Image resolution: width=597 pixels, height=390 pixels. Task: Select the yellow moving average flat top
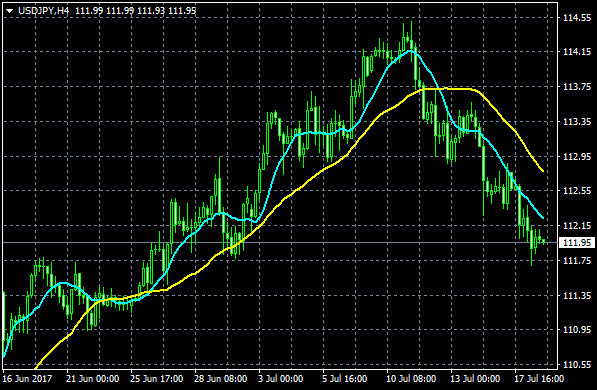pos(447,89)
